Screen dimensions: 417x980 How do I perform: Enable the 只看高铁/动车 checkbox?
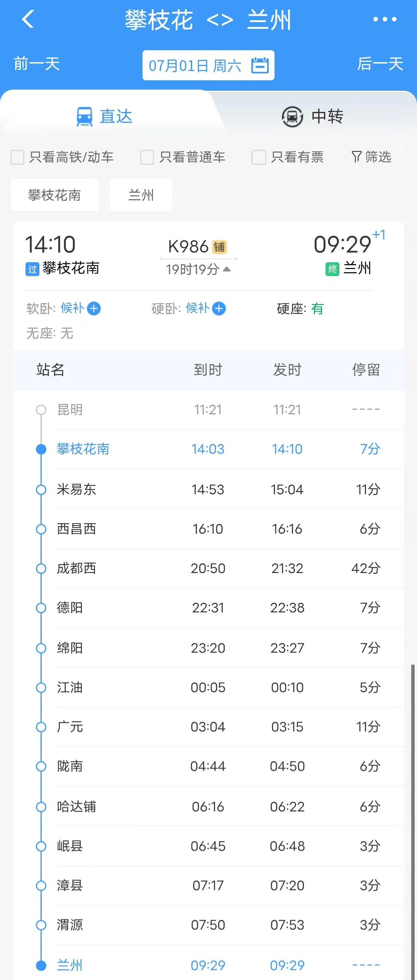[x=17, y=157]
